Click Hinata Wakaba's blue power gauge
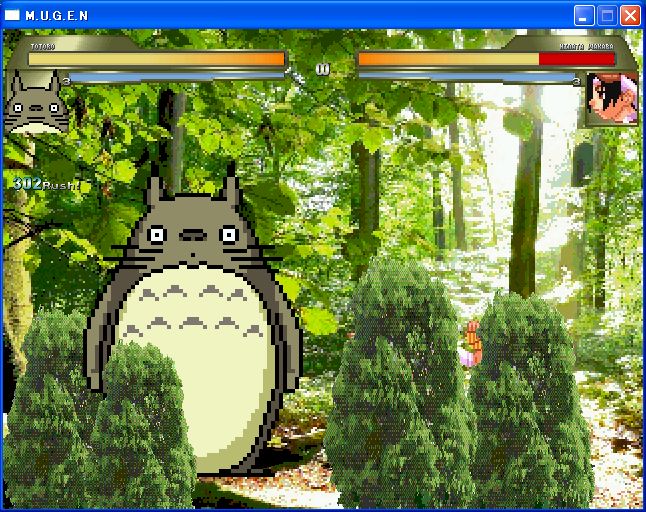This screenshot has height=512, width=646. 466,77
